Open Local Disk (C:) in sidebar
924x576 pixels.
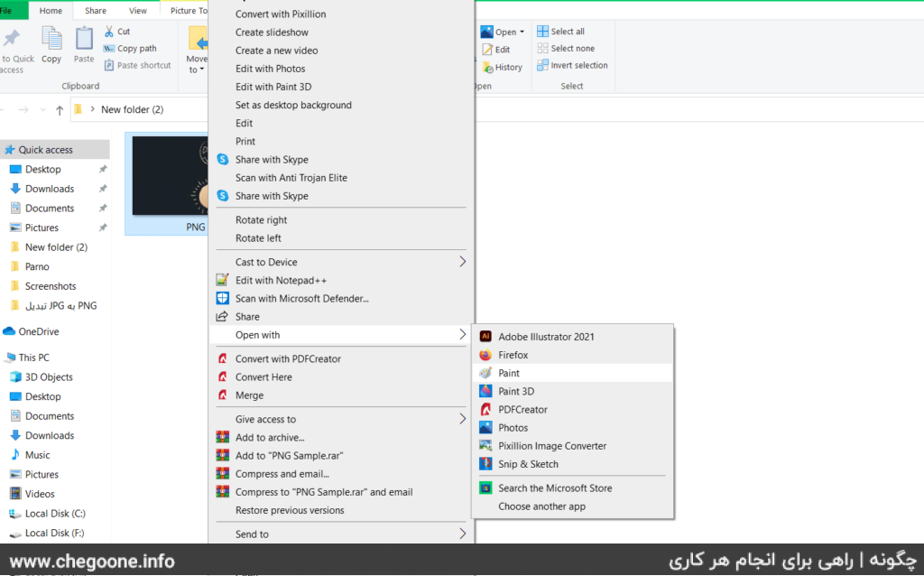pyautogui.click(x=55, y=513)
